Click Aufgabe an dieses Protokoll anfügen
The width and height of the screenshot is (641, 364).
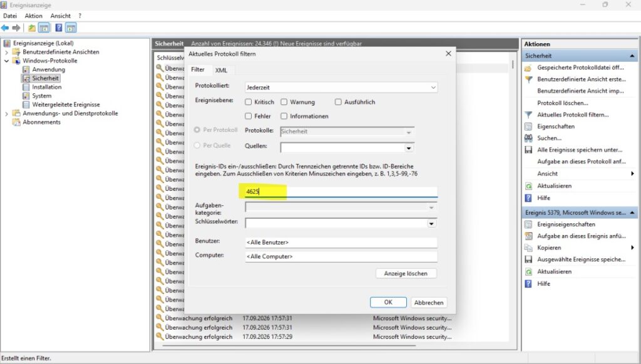582,162
